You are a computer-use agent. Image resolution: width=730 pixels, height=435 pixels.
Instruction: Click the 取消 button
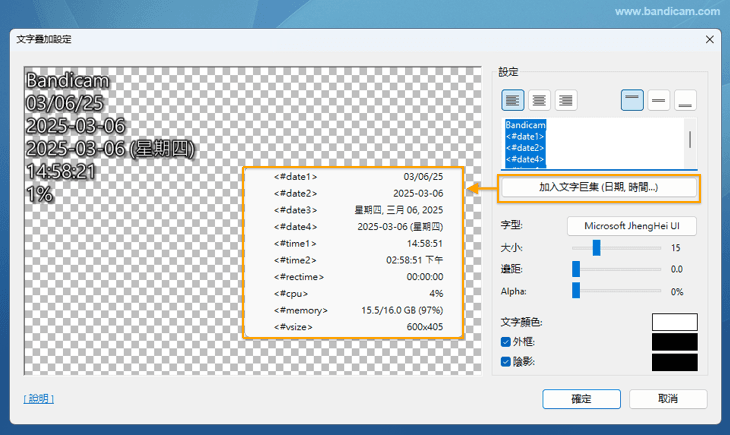(668, 399)
